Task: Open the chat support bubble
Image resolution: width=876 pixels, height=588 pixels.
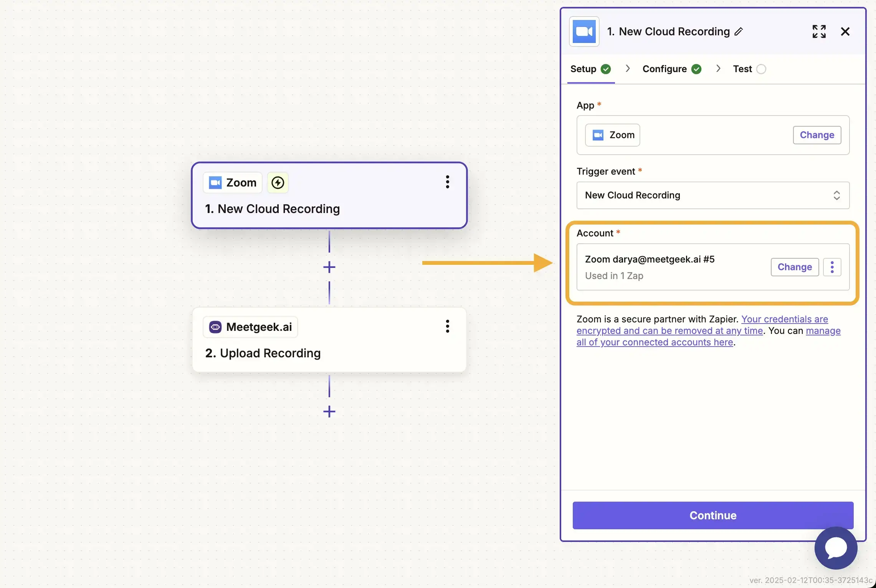Action: (836, 548)
